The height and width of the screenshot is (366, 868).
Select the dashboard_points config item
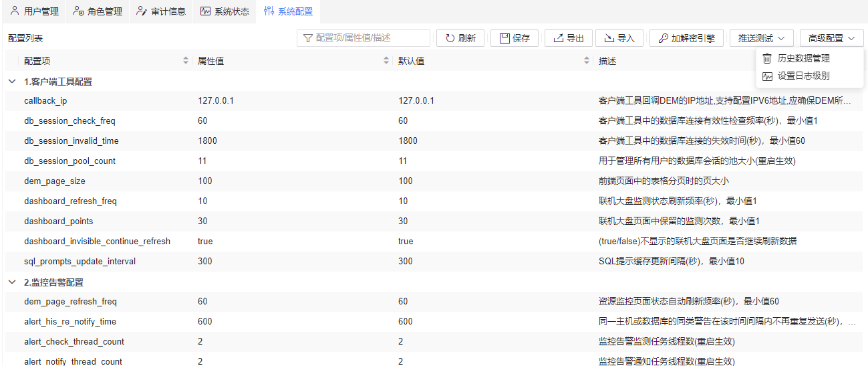pyautogui.click(x=59, y=221)
